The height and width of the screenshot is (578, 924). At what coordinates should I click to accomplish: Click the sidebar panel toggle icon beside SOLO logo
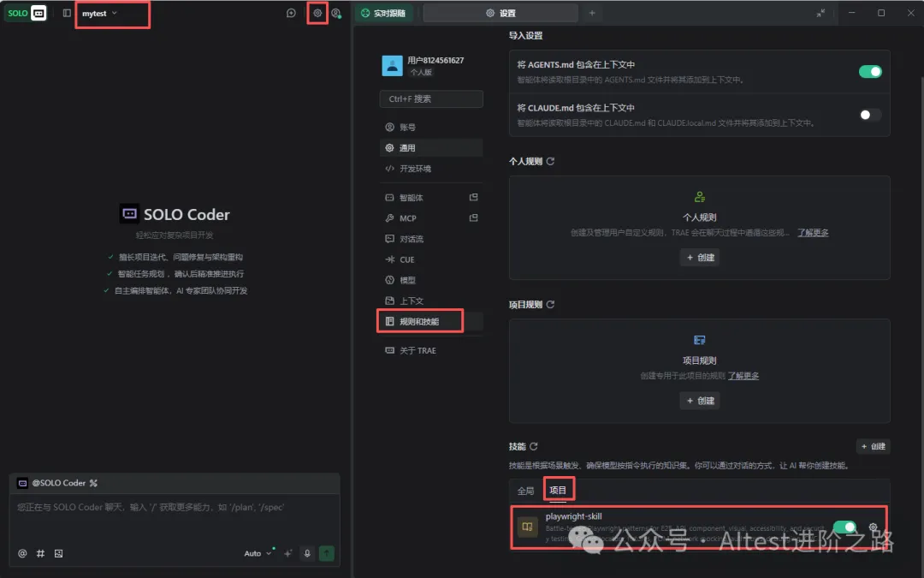click(66, 12)
